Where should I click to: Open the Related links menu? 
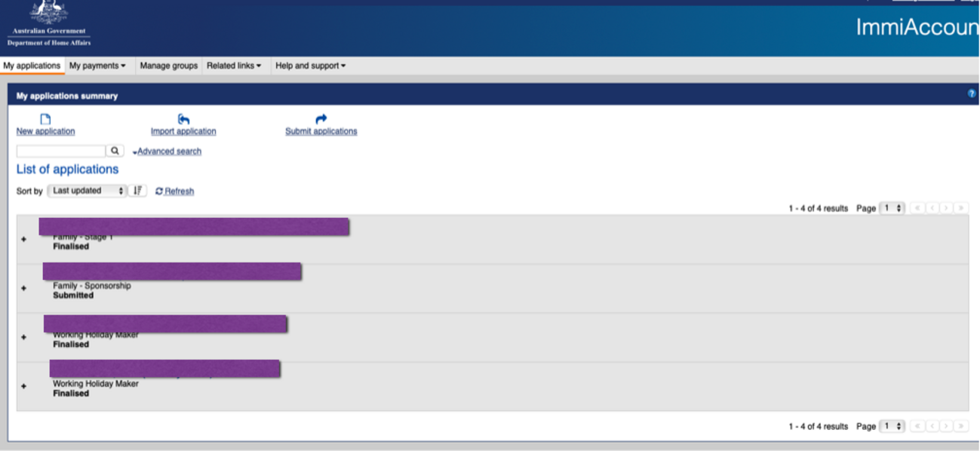pos(234,66)
